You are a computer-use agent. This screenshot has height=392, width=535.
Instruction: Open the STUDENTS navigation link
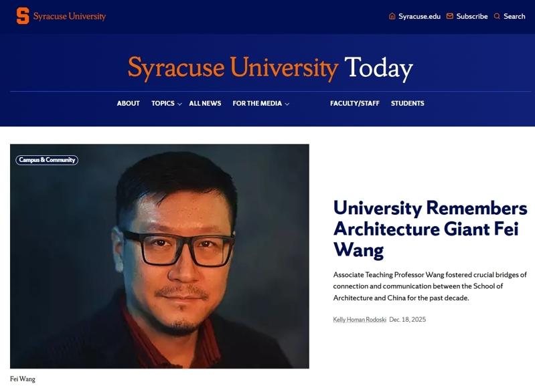tap(407, 103)
